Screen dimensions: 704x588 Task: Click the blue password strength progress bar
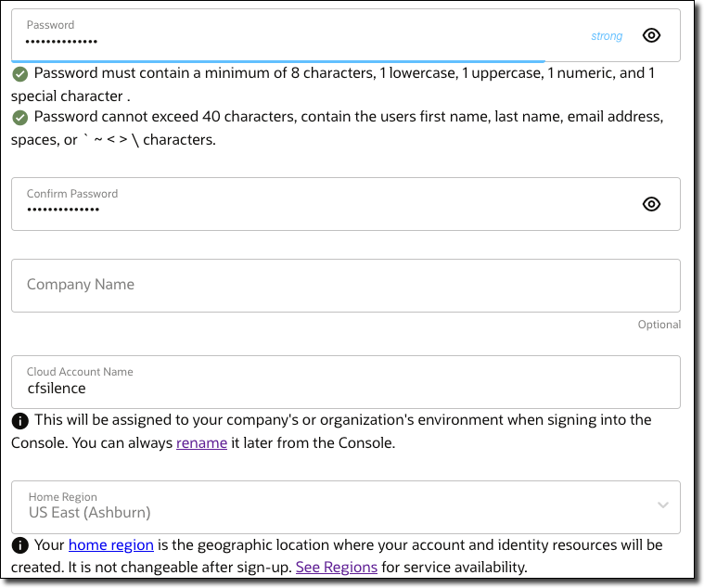tap(278, 61)
